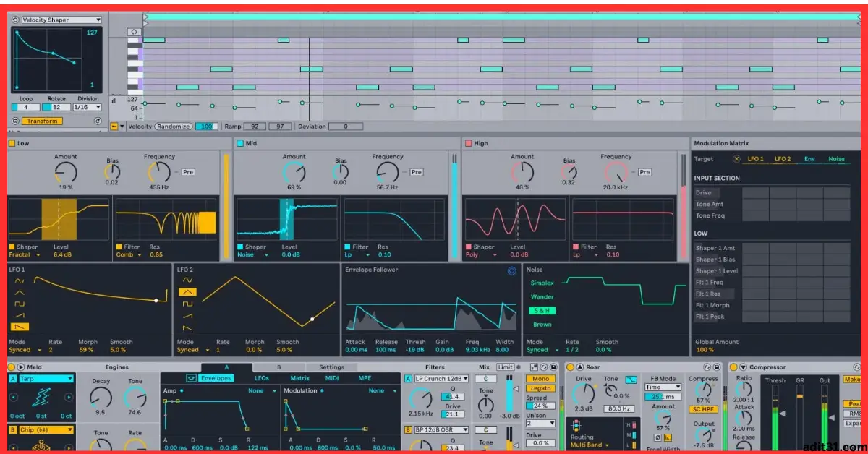Click the Pre button in the Mid band
The width and height of the screenshot is (868, 454).
point(416,172)
